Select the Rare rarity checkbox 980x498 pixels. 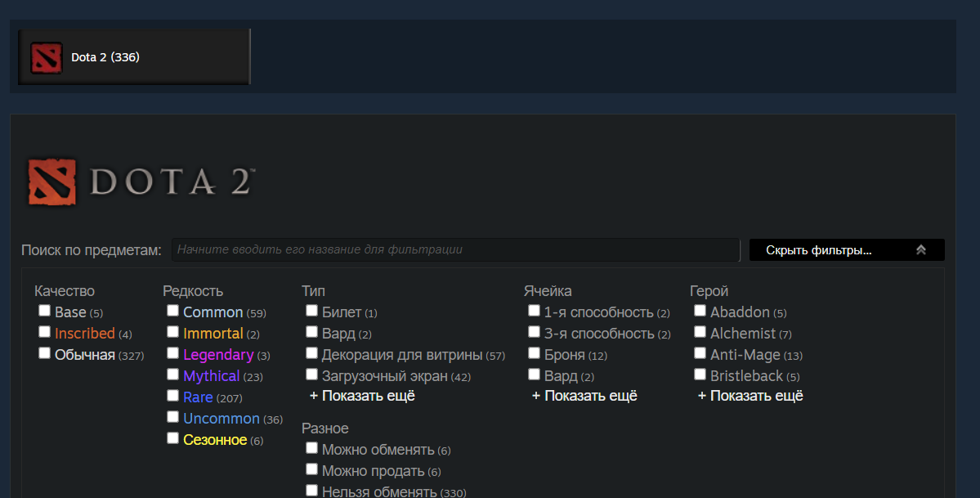coord(173,396)
